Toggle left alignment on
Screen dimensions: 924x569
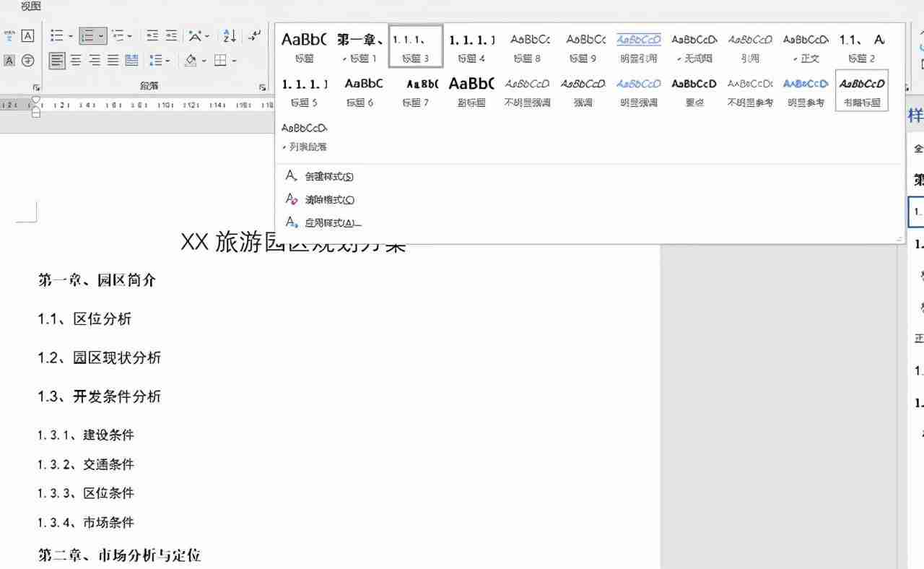click(57, 61)
